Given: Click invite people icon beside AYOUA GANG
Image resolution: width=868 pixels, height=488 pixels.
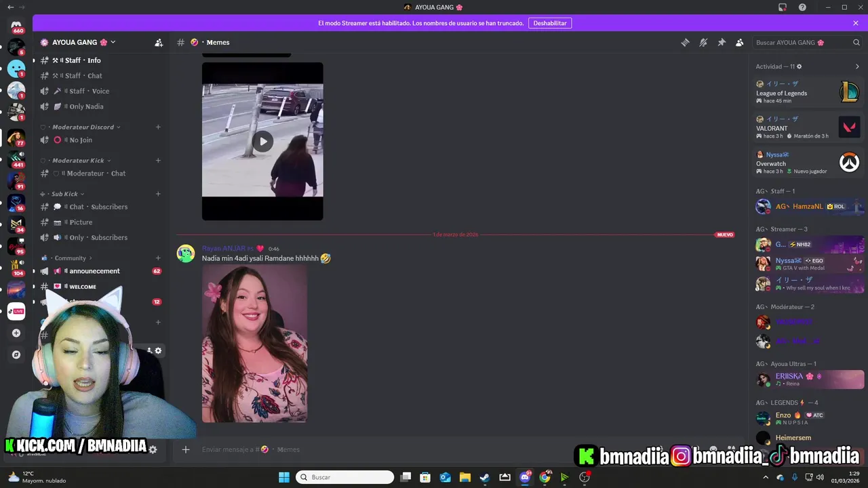Looking at the screenshot, I should [159, 42].
